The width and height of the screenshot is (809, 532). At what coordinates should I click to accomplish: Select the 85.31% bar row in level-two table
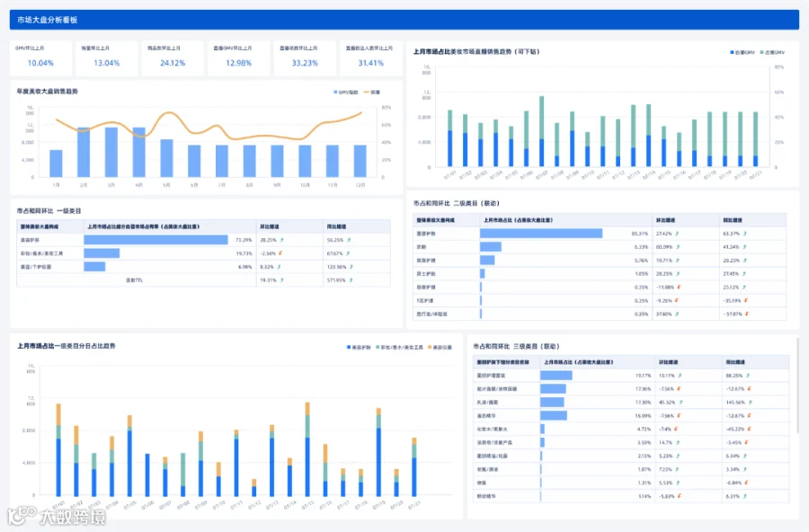[x=600, y=234]
